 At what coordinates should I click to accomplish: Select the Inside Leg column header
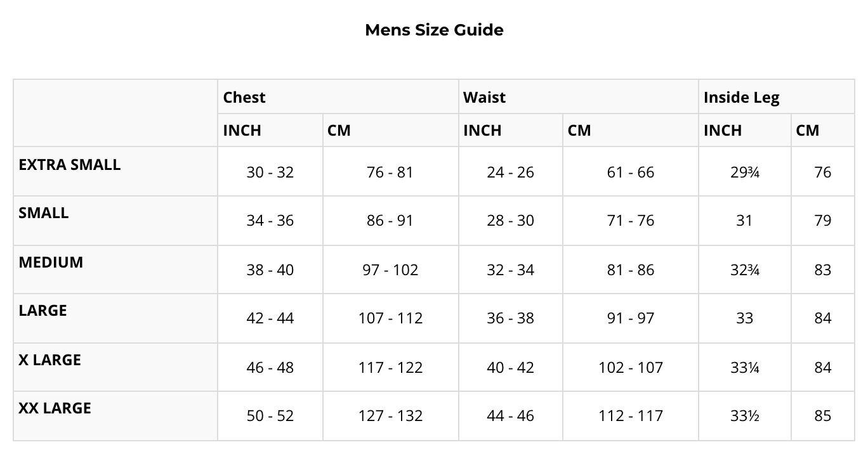click(741, 97)
